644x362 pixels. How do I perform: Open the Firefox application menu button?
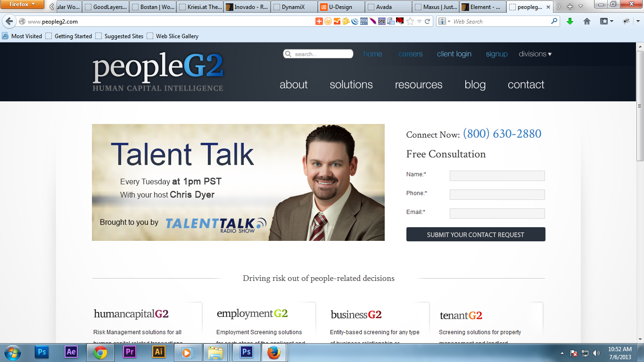[x=22, y=4]
